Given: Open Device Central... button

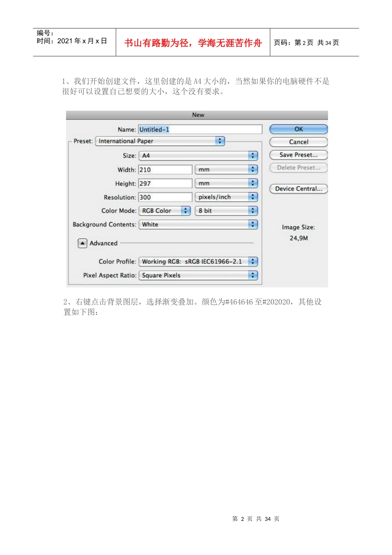Looking at the screenshot, I should point(298,189).
